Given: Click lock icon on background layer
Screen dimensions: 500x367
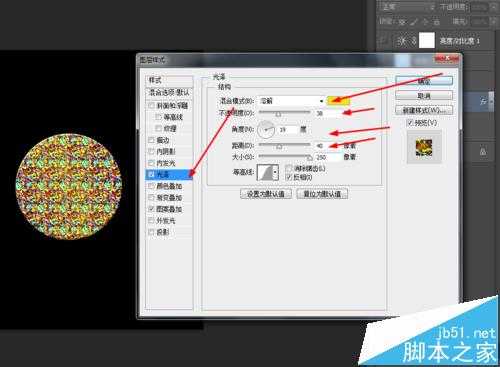Looking at the screenshot, I should tap(482, 152).
